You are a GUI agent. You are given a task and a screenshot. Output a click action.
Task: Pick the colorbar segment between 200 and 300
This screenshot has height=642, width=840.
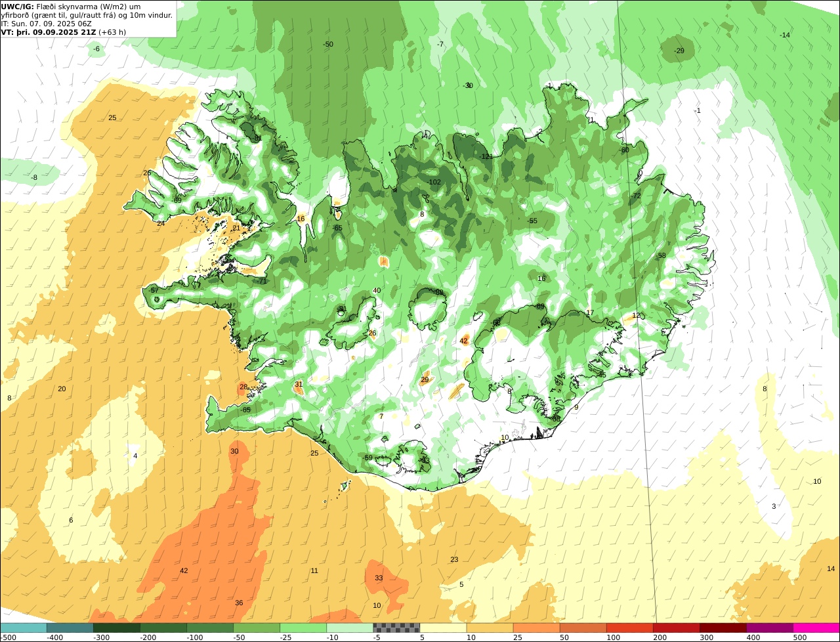(x=676, y=628)
